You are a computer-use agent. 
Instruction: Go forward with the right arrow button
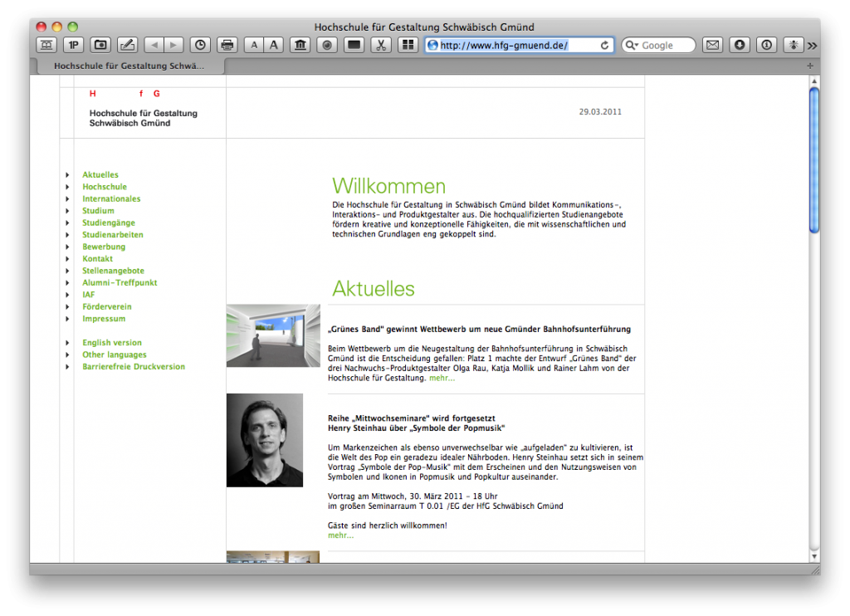pyautogui.click(x=173, y=45)
